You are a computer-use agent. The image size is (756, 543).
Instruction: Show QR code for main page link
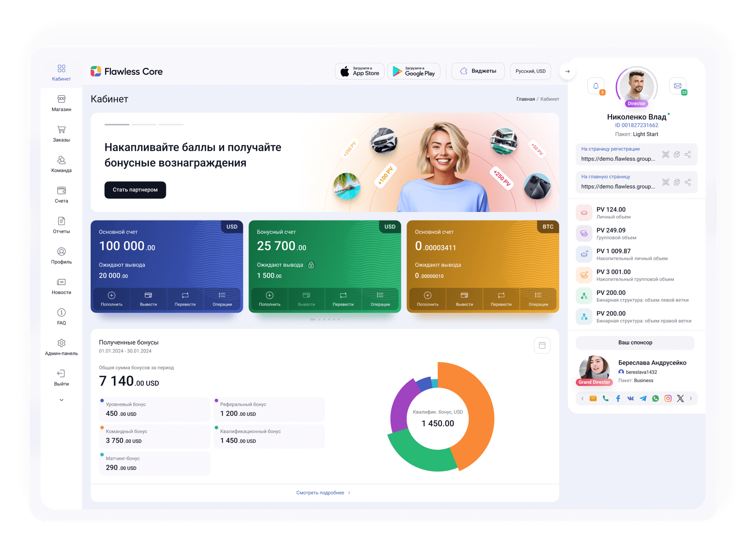pos(666,182)
